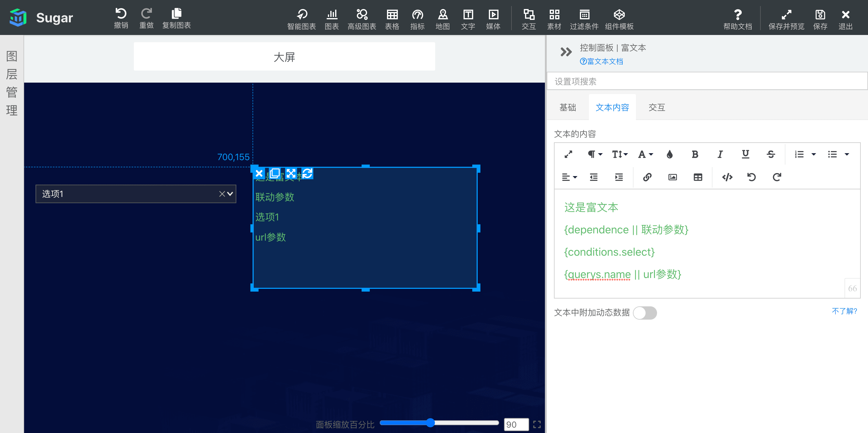Click the editor undo icon
The width and height of the screenshot is (868, 433).
pyautogui.click(x=751, y=177)
